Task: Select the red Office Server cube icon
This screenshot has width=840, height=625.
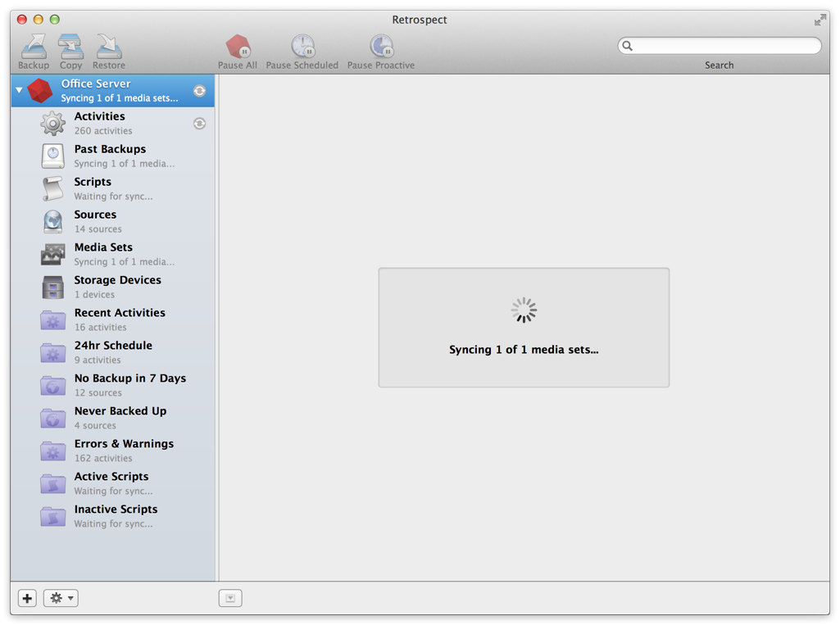Action: [x=40, y=90]
